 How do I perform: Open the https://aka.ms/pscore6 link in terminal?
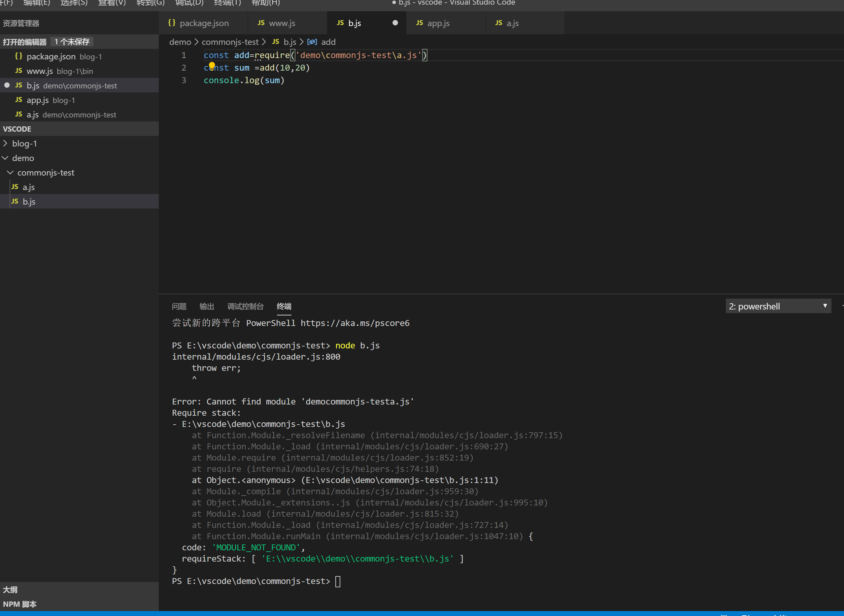(355, 323)
